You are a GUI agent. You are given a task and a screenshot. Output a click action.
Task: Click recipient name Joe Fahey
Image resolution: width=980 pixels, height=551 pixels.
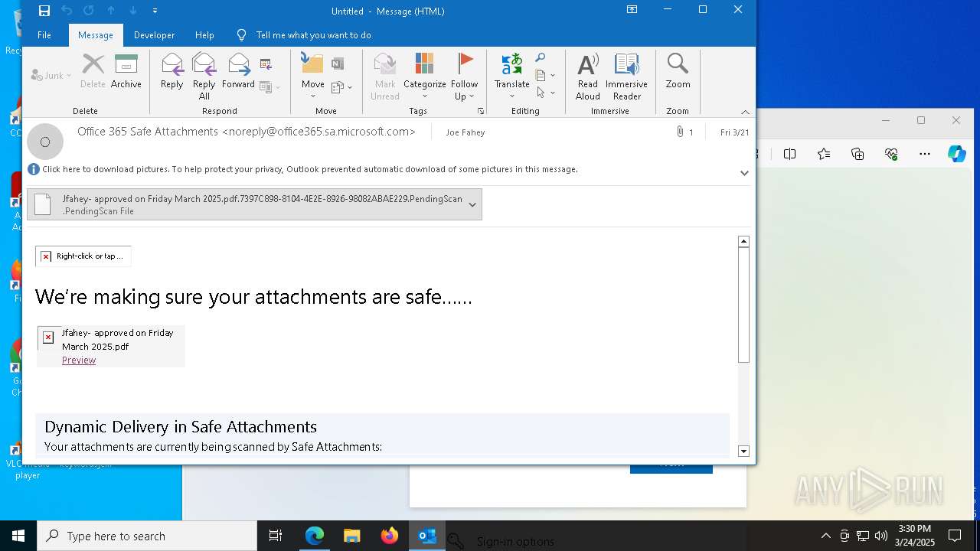pos(465,132)
